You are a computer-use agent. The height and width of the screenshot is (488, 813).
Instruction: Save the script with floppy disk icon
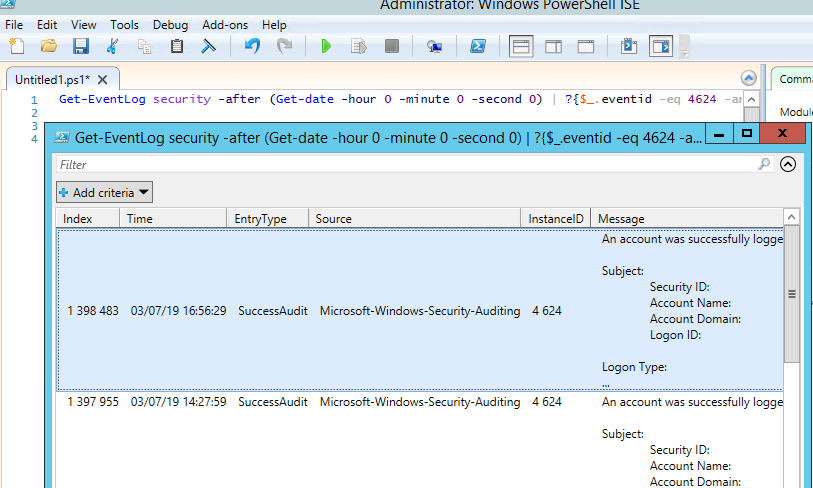click(x=80, y=47)
